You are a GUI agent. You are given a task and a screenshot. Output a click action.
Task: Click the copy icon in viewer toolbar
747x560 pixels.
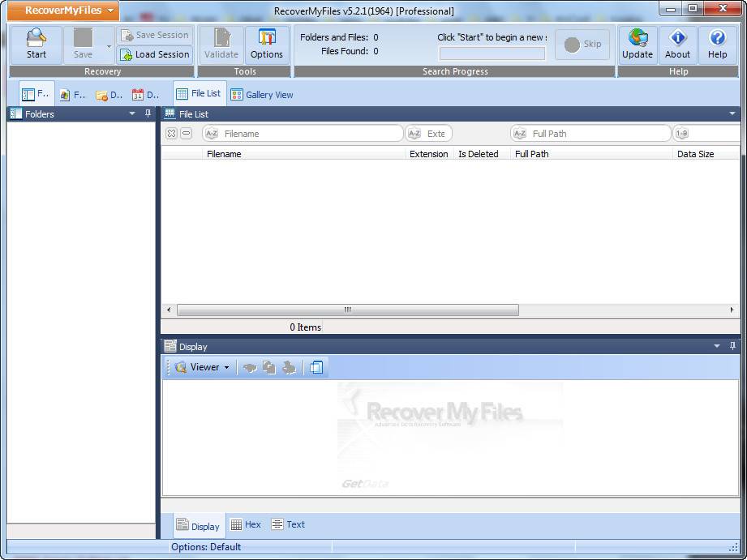point(269,367)
